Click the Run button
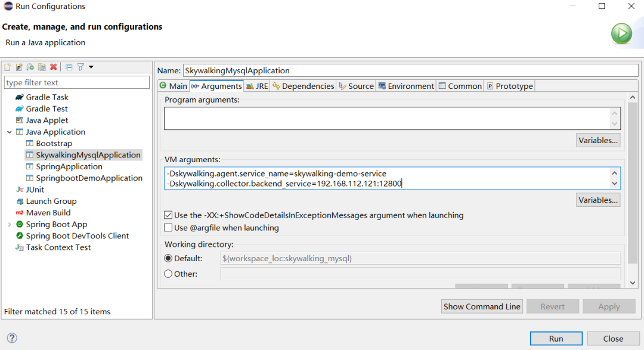Screen dimensions: 644x350 pos(556,339)
